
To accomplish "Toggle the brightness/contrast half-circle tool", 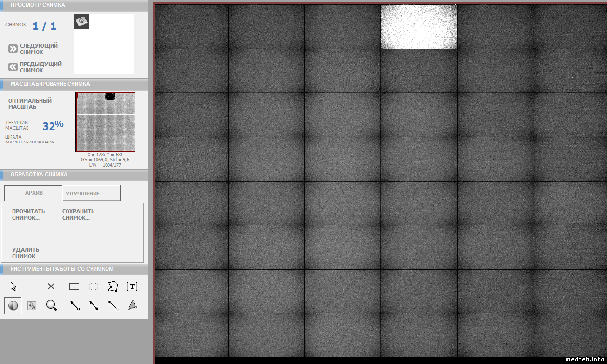I will (13, 305).
